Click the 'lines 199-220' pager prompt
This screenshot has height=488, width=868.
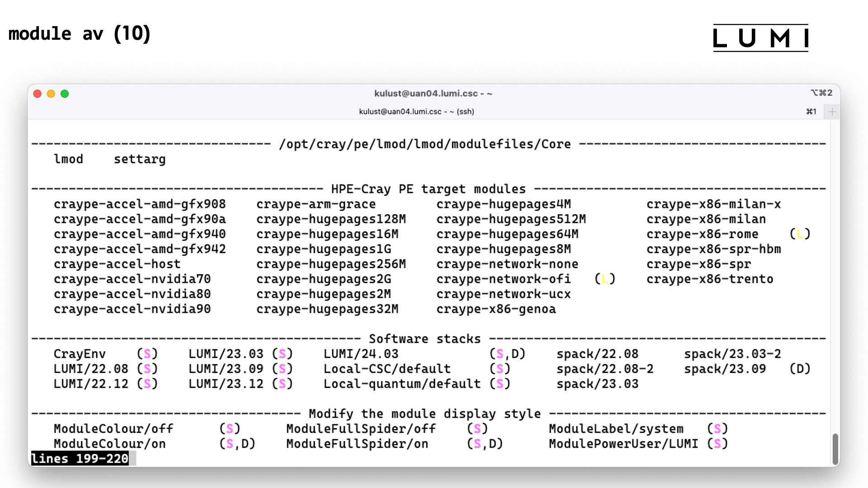click(x=80, y=459)
